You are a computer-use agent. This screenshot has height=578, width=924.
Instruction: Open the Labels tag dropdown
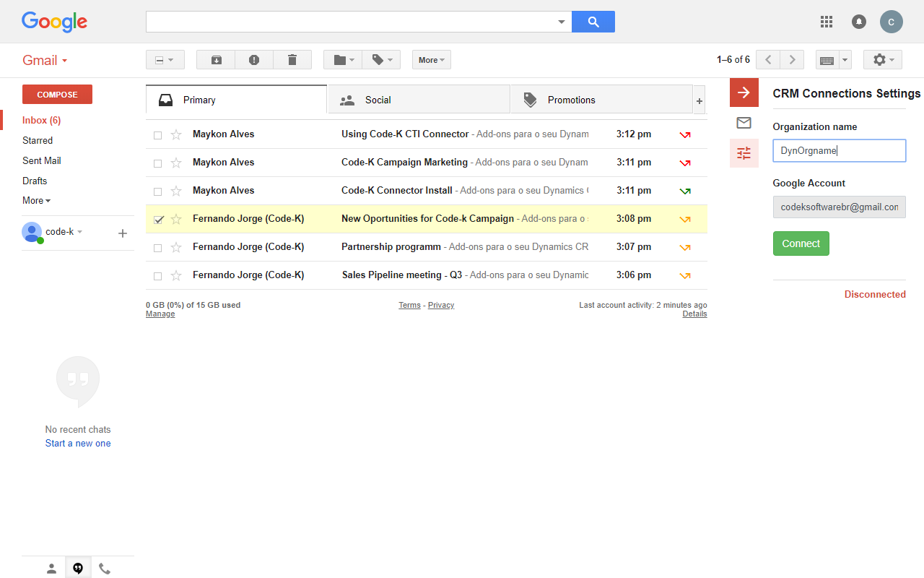381,60
